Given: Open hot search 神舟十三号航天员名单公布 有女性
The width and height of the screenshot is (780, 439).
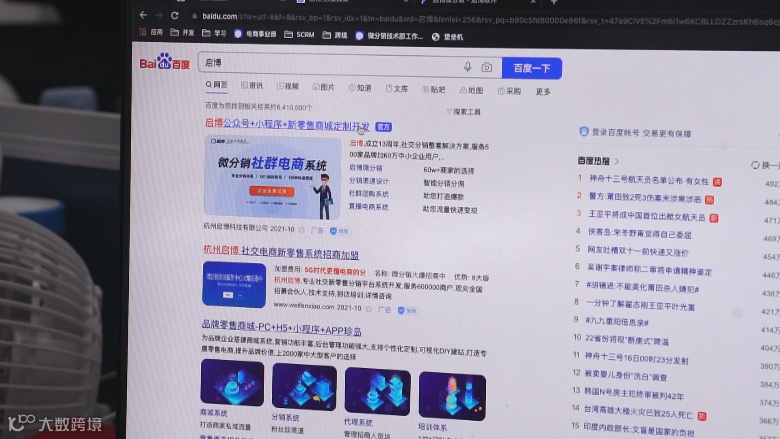Looking at the screenshot, I should coord(649,180).
